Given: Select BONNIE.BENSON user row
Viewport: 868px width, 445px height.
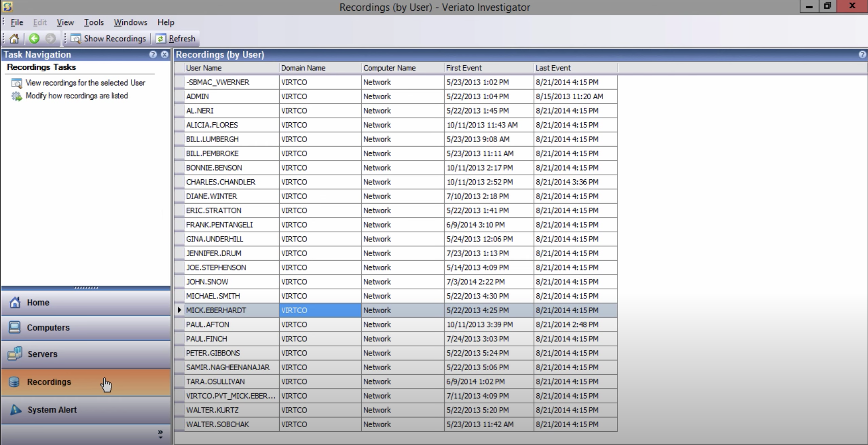Looking at the screenshot, I should tap(396, 168).
